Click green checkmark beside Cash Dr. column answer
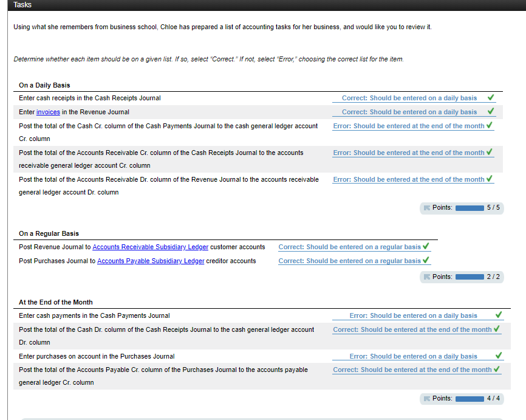Image resolution: width=526 pixels, height=420 pixels. tap(497, 328)
